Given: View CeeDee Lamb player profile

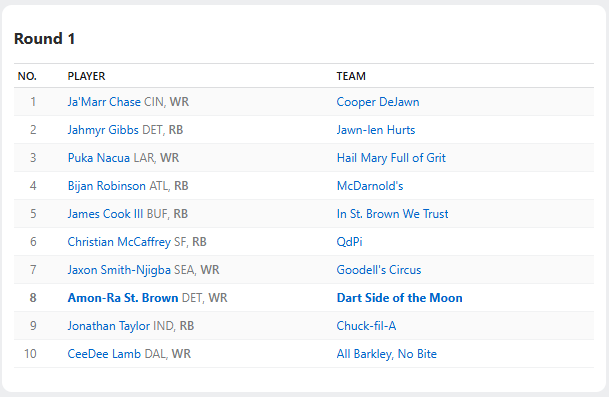Looking at the screenshot, I should [104, 353].
